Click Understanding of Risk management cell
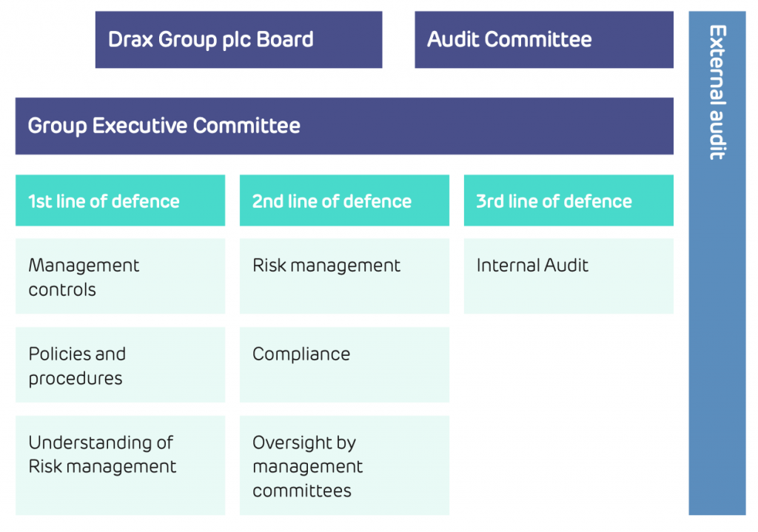 click(x=120, y=465)
